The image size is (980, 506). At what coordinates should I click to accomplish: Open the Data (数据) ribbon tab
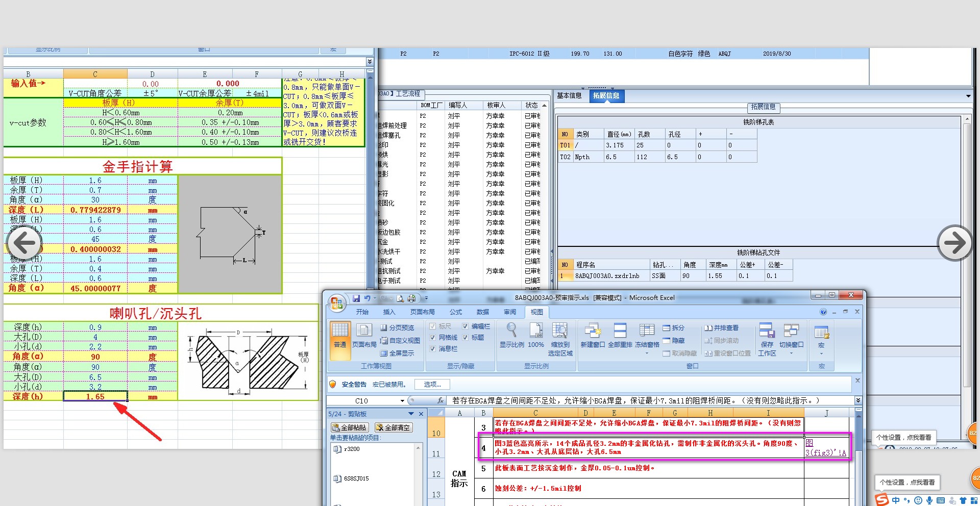point(483,312)
